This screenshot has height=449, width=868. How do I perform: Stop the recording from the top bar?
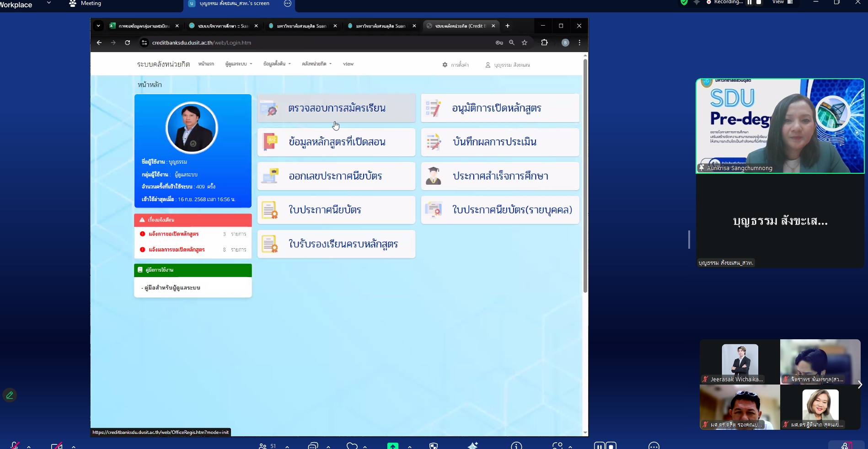tap(759, 3)
